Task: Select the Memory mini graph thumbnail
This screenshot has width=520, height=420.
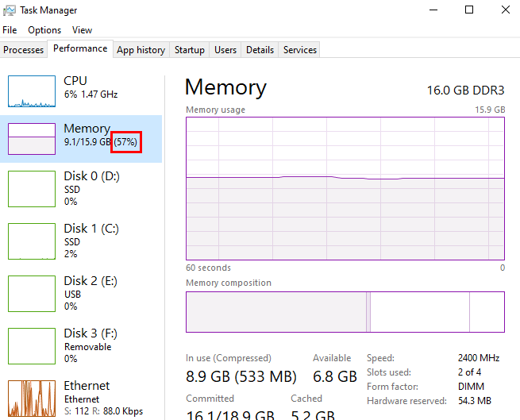Action: pos(32,138)
